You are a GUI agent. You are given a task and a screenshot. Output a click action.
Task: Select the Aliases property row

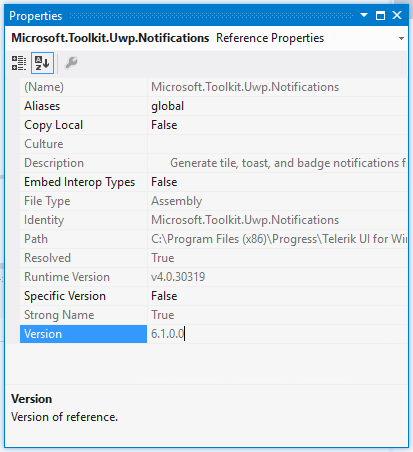click(213, 106)
